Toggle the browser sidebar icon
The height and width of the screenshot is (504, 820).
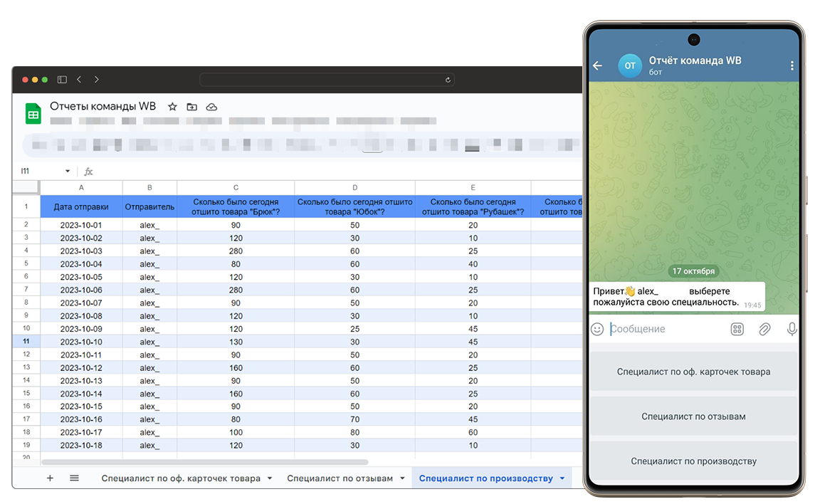tap(62, 80)
